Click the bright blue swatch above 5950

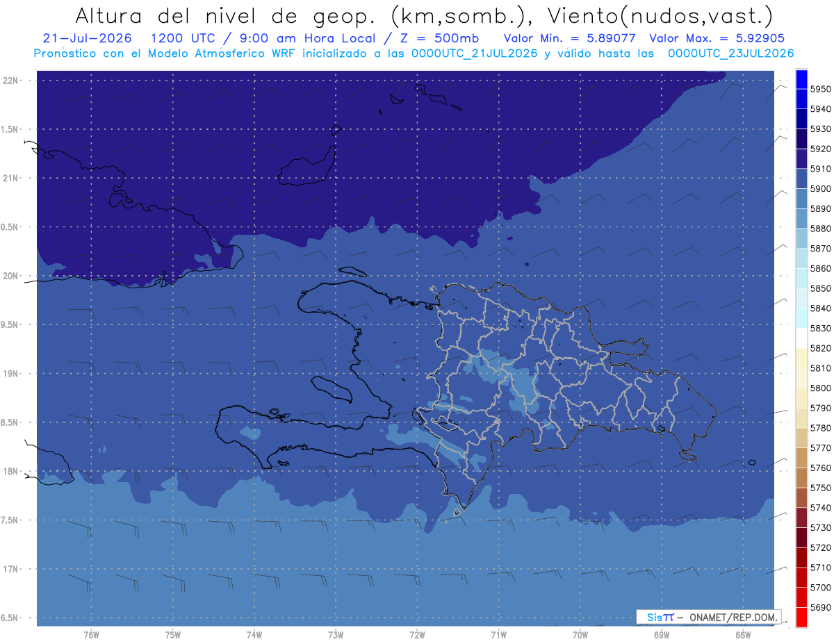pos(801,79)
